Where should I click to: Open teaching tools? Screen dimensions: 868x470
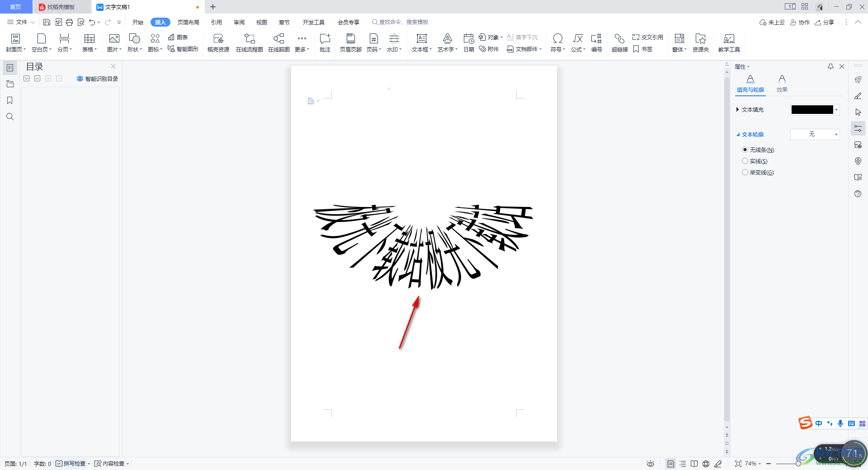729,43
